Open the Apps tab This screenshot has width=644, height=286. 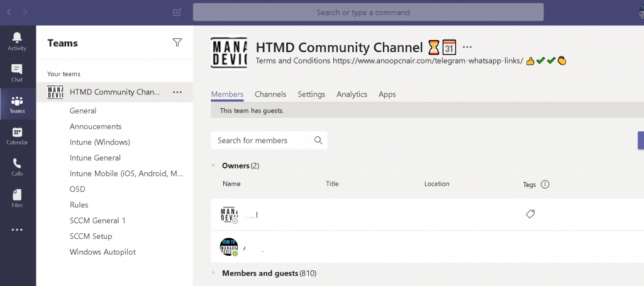(x=387, y=94)
